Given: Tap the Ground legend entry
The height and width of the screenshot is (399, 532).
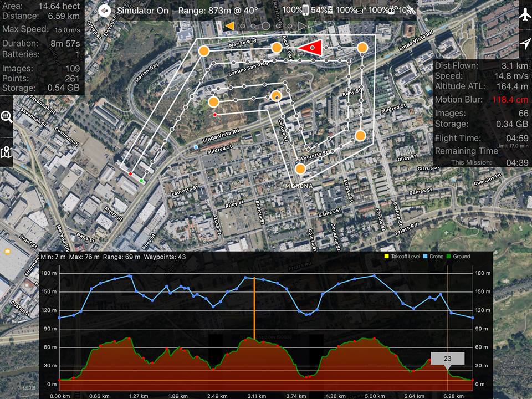Looking at the screenshot, I should click(458, 257).
